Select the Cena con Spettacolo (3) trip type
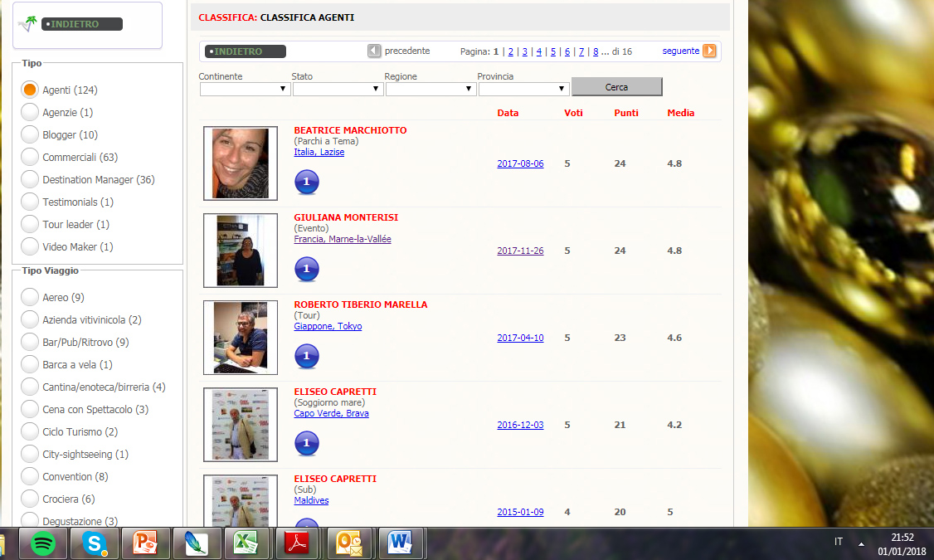Image resolution: width=934 pixels, height=560 pixels. 29,409
